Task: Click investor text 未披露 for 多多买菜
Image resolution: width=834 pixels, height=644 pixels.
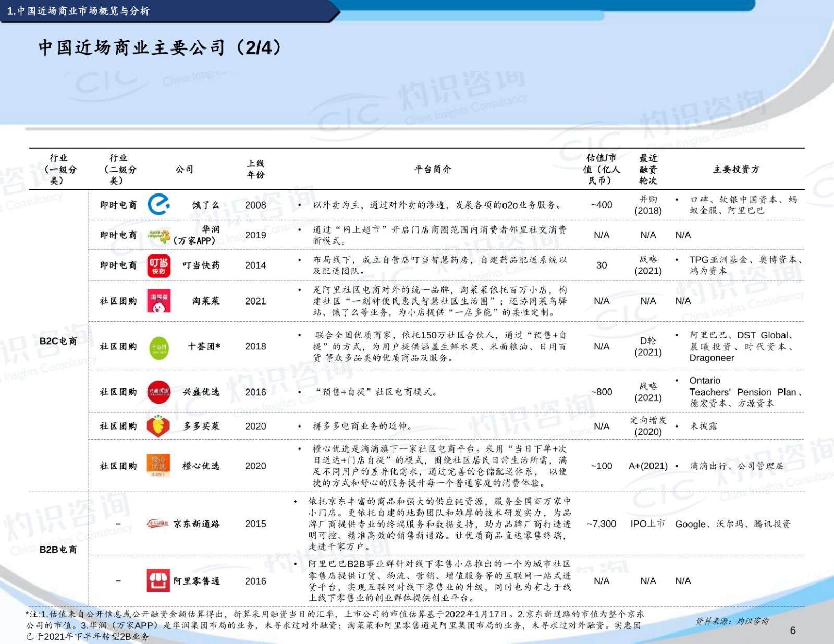Action: 704,426
